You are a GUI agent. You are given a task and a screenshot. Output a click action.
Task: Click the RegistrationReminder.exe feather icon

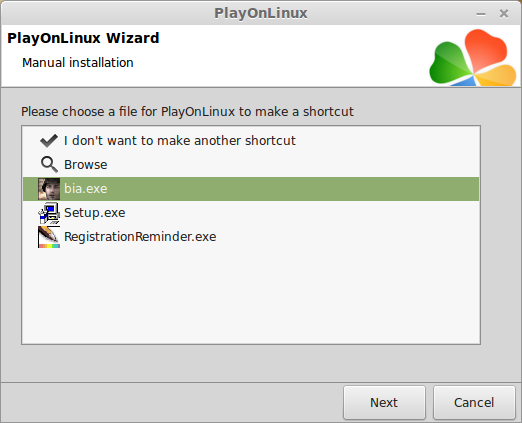(49, 237)
